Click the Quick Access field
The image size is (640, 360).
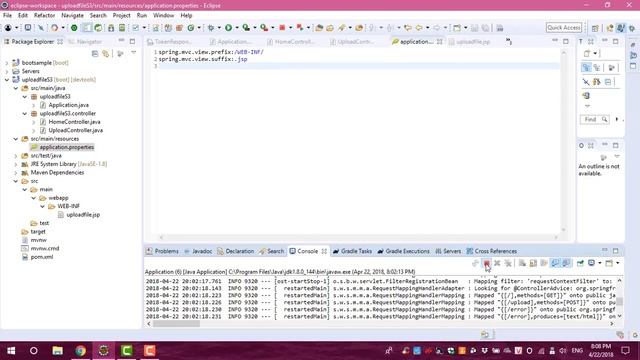click(x=564, y=27)
